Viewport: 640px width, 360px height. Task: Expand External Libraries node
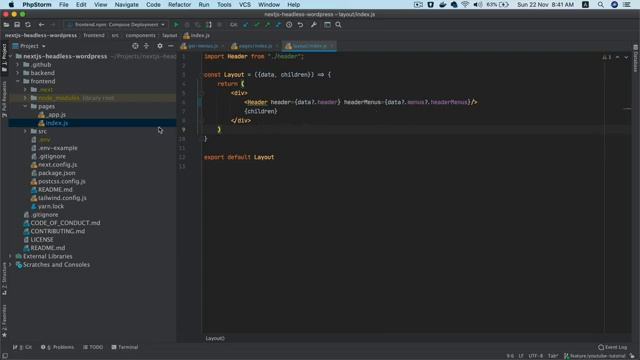(x=10, y=256)
